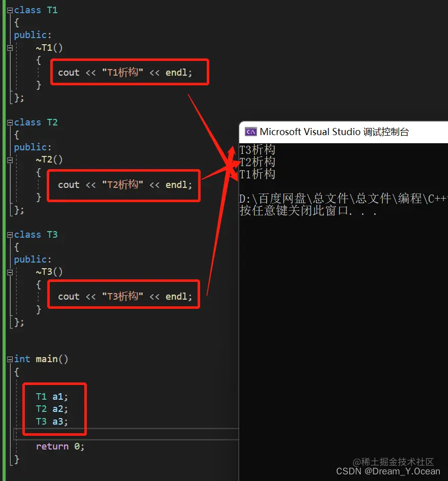Click the "T2析构" string literal

[122, 185]
